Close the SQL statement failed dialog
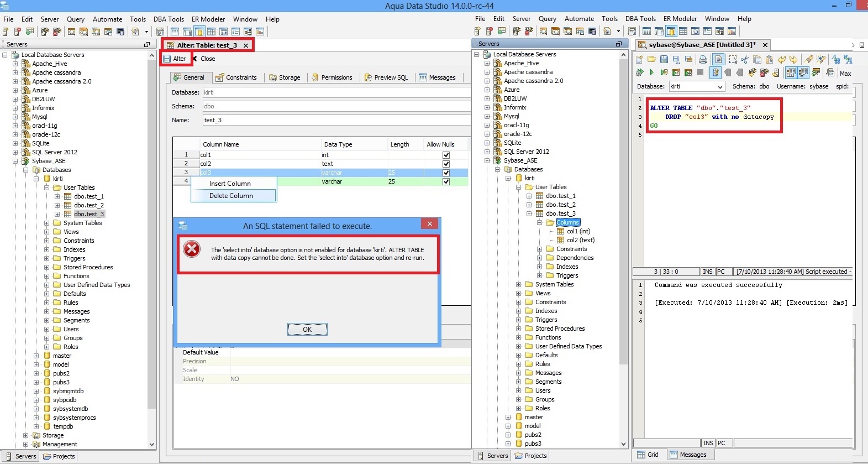Screen dimensions: 868x464 430,223
